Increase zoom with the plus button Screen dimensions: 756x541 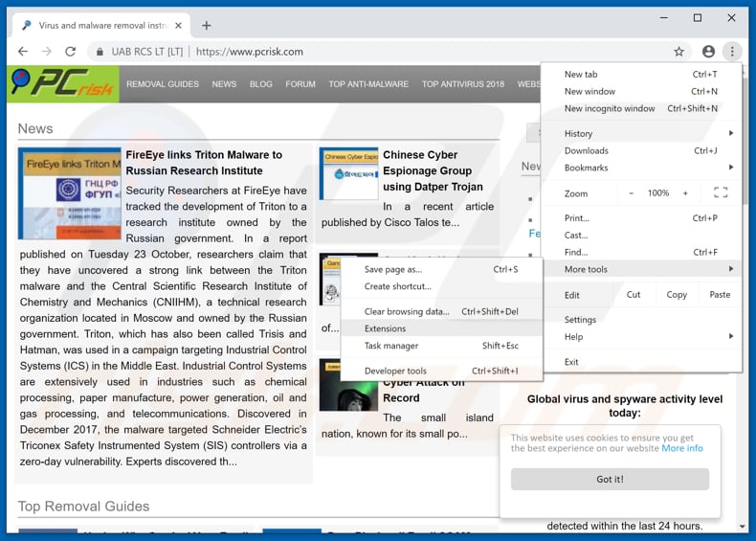(x=685, y=193)
